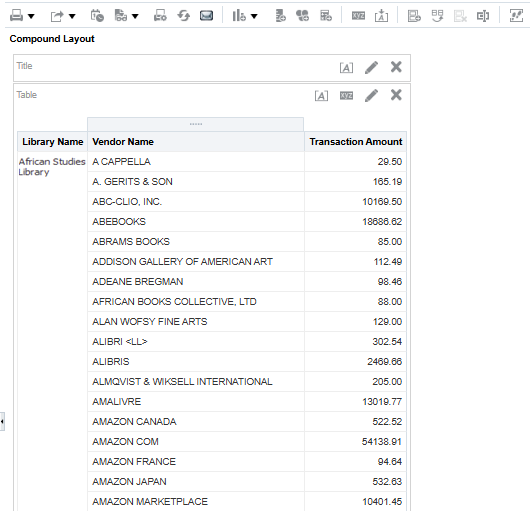This screenshot has width=530, height=511.
Task: Click the Rename Compound Layout icon
Action: tap(483, 16)
